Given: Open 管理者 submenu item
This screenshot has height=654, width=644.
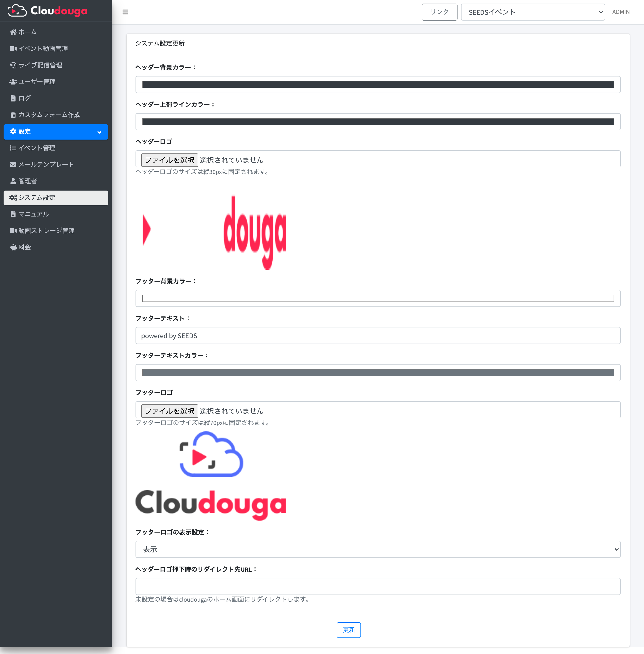Looking at the screenshot, I should click(x=56, y=181).
